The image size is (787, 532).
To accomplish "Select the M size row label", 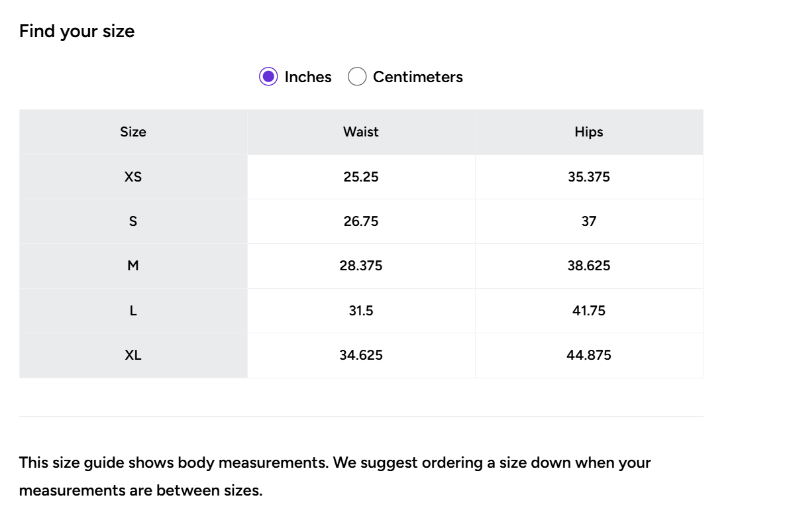I will (x=133, y=266).
